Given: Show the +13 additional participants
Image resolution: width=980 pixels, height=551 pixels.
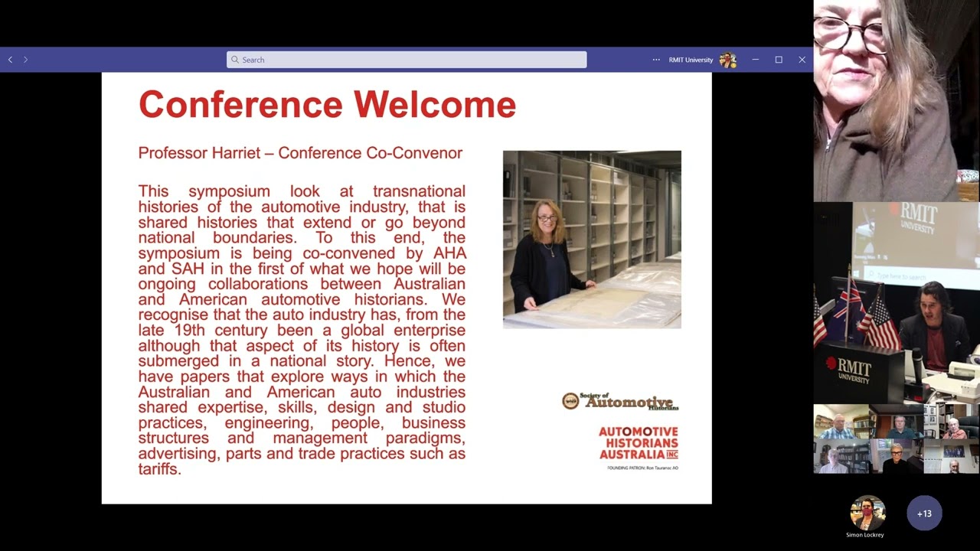Looking at the screenshot, I should (924, 514).
